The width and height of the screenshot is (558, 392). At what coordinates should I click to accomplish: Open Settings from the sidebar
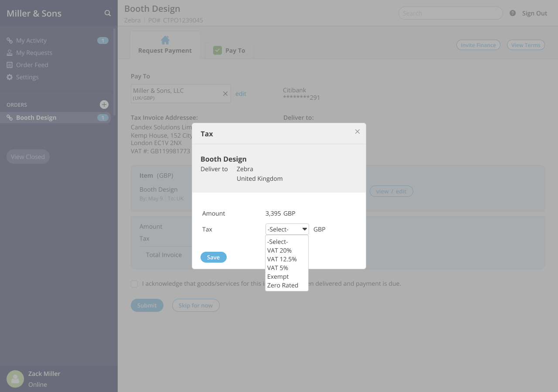pos(27,77)
